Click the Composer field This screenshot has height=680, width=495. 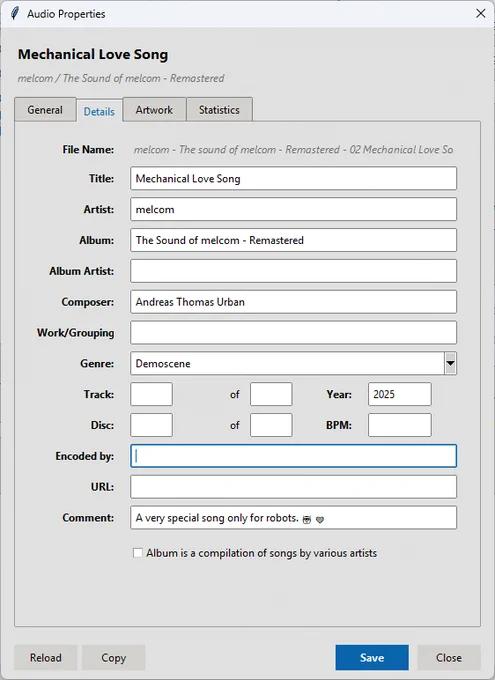(x=293, y=301)
